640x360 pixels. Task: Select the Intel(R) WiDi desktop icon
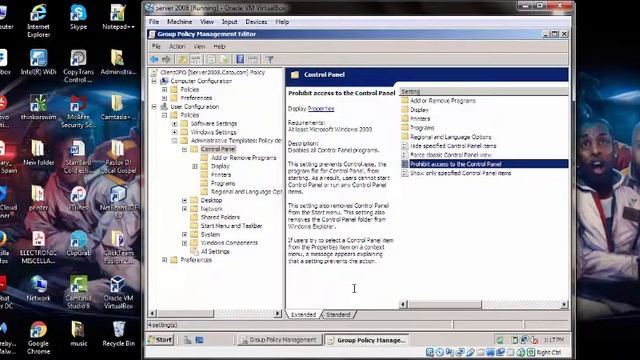click(x=38, y=62)
